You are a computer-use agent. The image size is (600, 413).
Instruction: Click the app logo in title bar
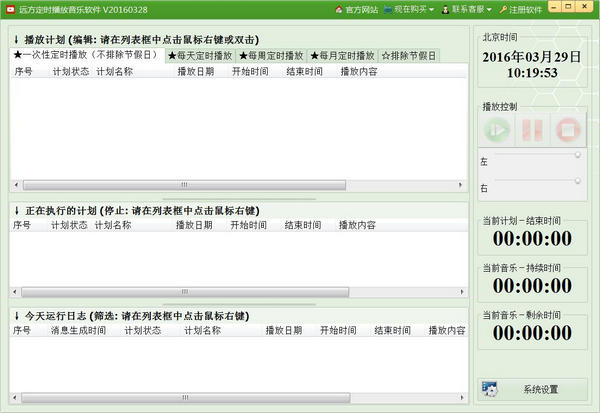(9, 9)
